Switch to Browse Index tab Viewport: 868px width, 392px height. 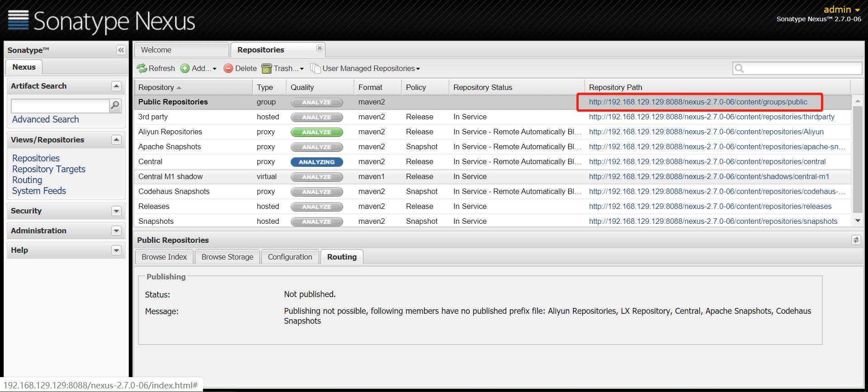pyautogui.click(x=164, y=257)
